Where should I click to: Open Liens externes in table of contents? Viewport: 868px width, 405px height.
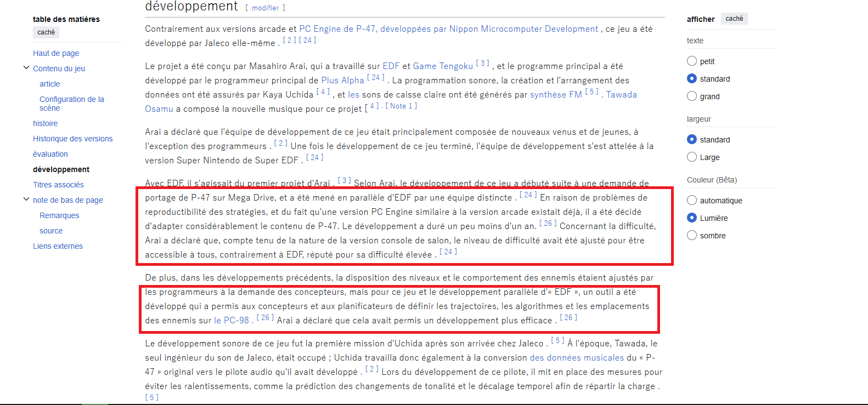coord(58,246)
